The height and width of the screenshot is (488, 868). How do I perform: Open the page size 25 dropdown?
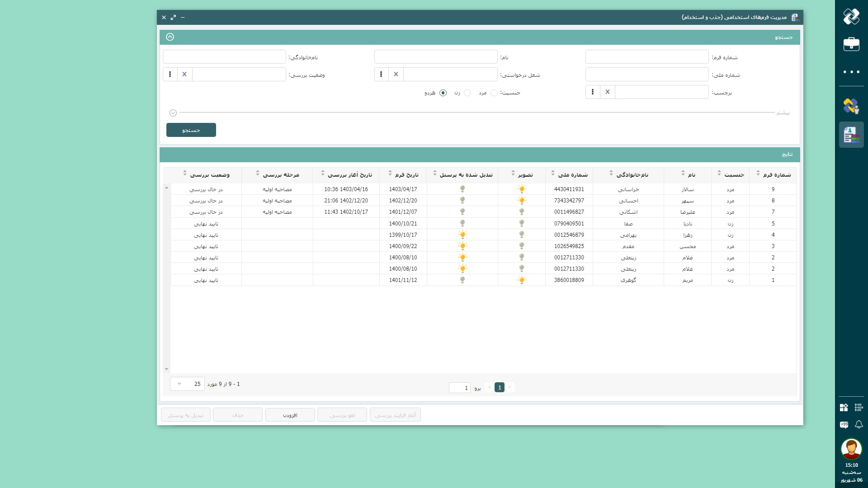[187, 384]
